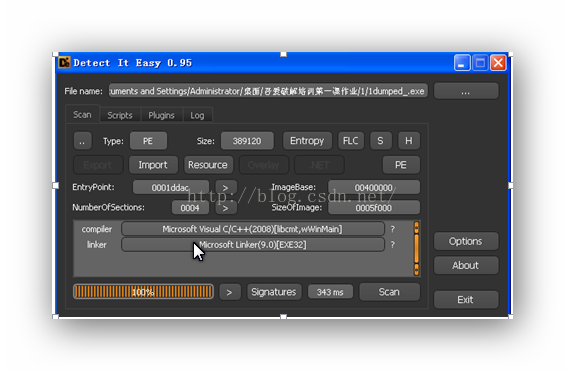This screenshot has height=371, width=565.
Task: Click the arrow button next to progress bar
Action: point(230,292)
